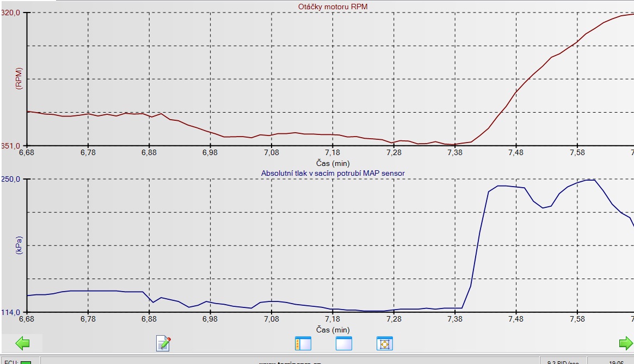Select the "Absolutní tlak v sacím potrubí" chart title
The width and height of the screenshot is (634, 364).
(333, 173)
